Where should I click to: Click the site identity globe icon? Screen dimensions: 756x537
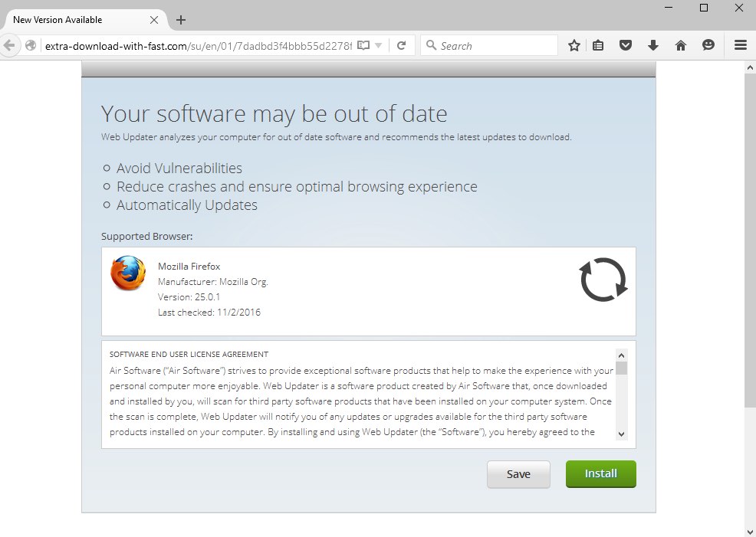point(31,45)
